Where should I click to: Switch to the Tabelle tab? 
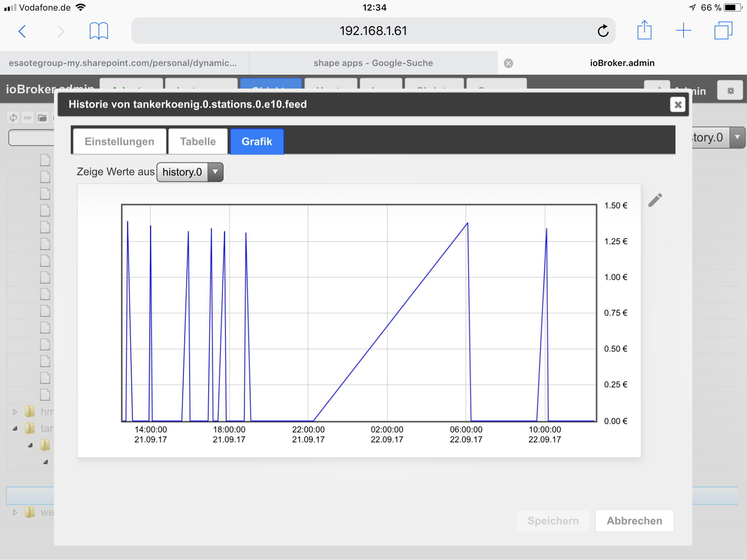(x=198, y=142)
